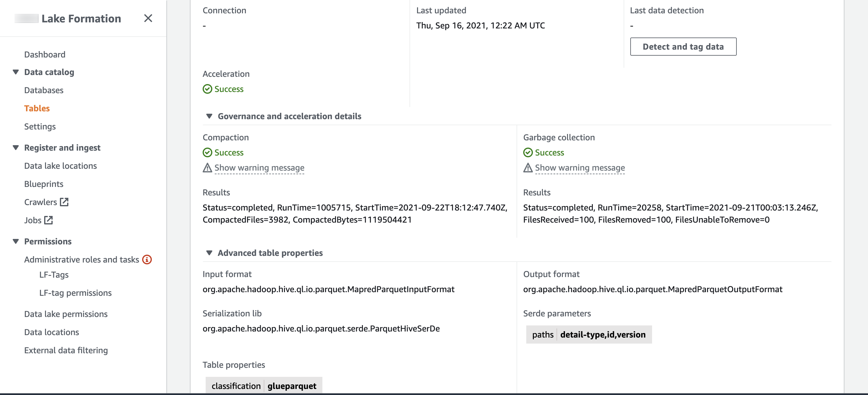
Task: Collapse Advanced table properties section
Action: (209, 253)
